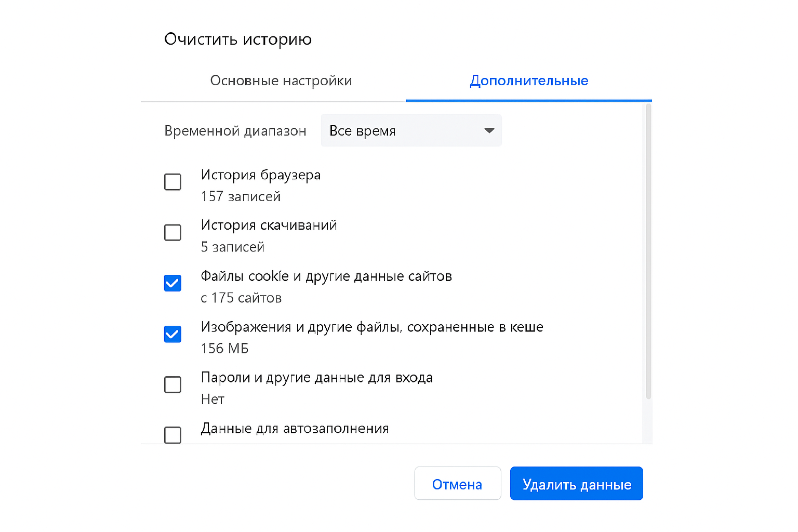Image resolution: width=798 pixels, height=532 pixels.
Task: Click the Очистить историю dialog title
Action: click(238, 38)
